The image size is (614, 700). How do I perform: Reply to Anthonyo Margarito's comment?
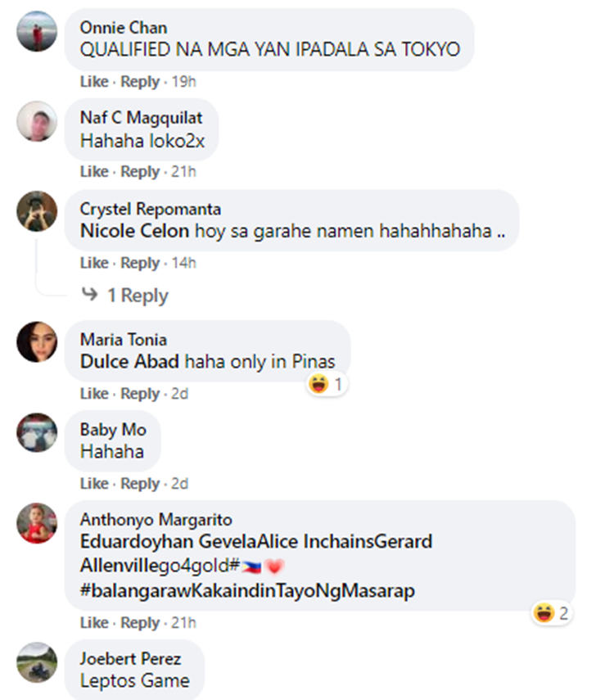pos(140,623)
